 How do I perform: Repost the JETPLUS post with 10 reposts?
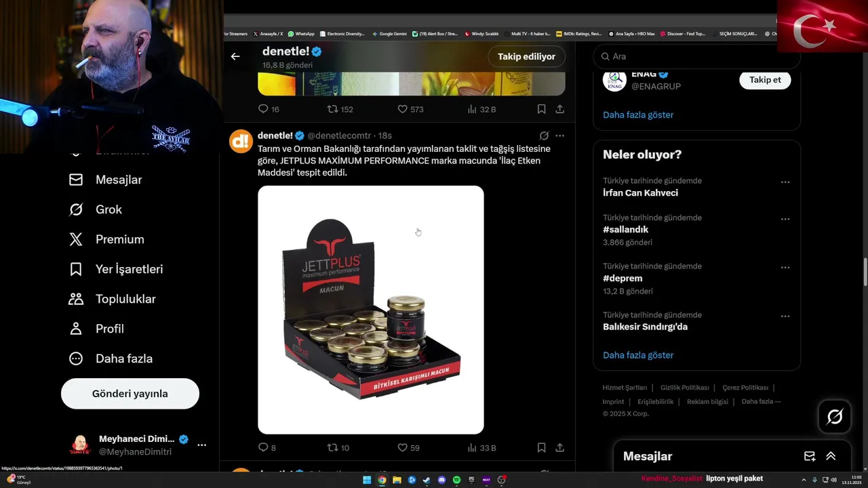tap(332, 447)
